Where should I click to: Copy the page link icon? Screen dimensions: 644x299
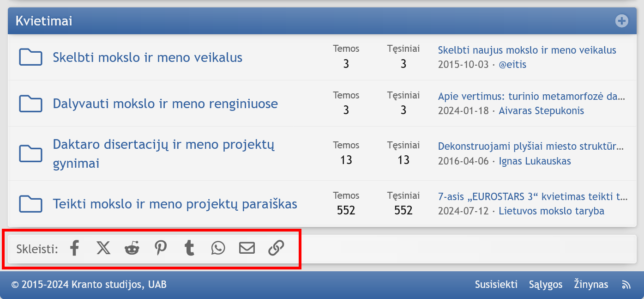click(x=276, y=248)
